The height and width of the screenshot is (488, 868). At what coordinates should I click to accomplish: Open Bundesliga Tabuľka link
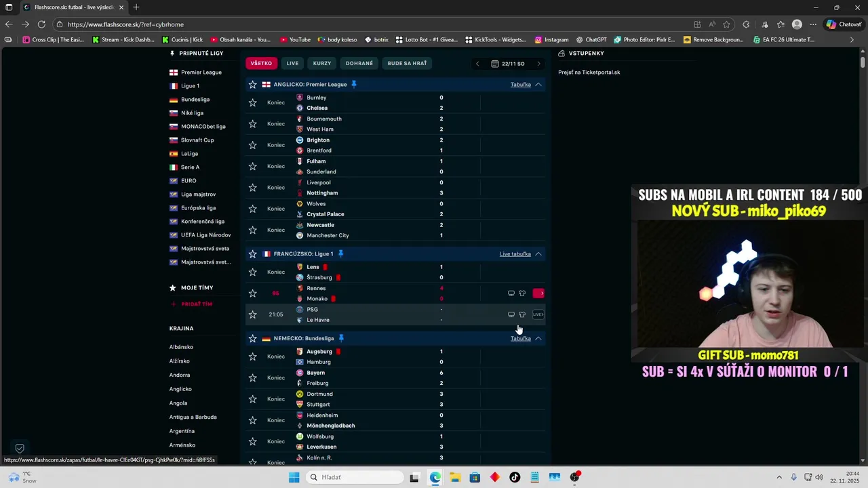coord(521,338)
